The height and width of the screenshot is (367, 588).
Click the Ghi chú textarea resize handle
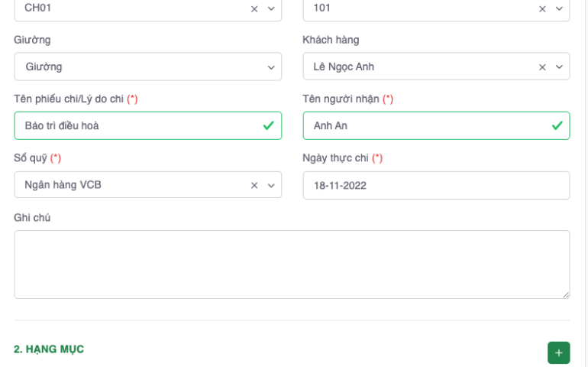(x=566, y=294)
